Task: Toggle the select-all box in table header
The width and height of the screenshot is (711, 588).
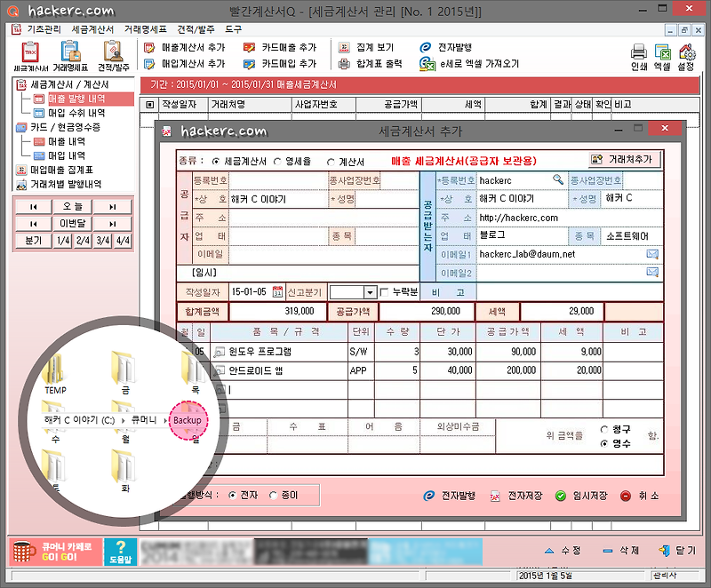Action: (150, 105)
